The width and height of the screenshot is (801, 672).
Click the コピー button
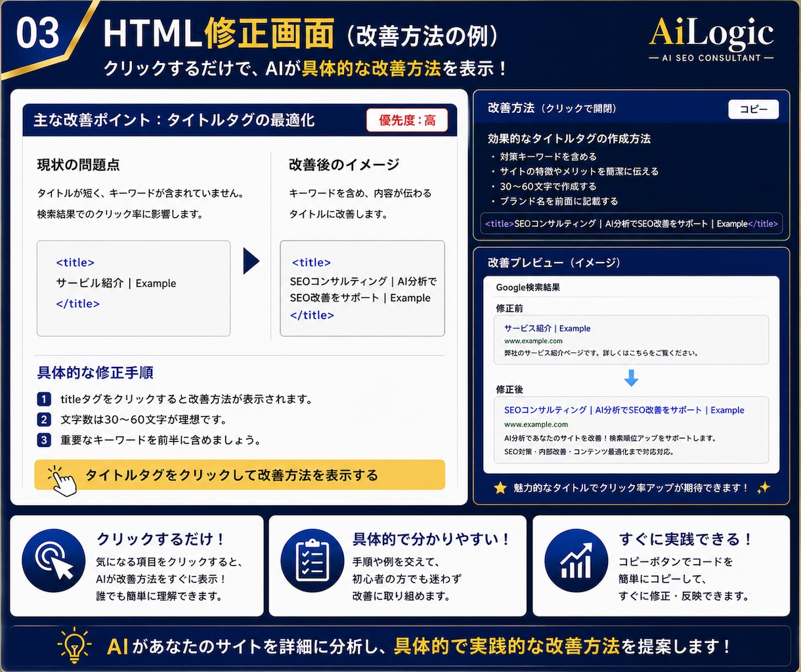click(754, 110)
